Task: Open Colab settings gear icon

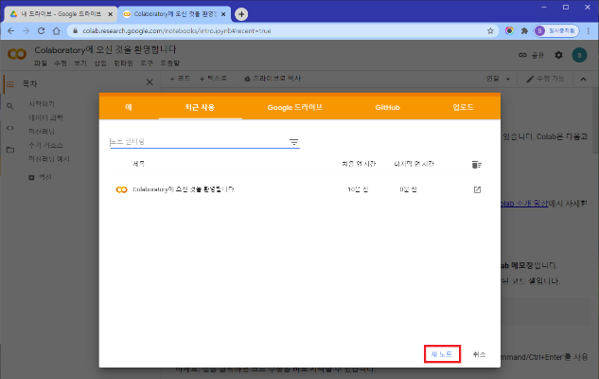Action: point(559,55)
